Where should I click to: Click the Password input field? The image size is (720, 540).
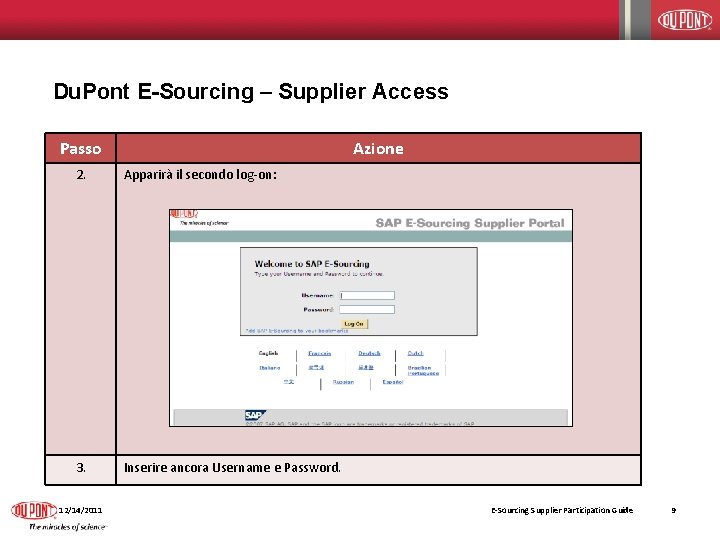367,309
